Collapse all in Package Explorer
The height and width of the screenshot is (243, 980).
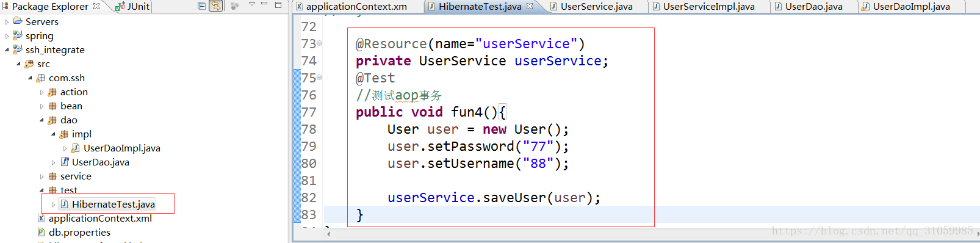pos(201,6)
